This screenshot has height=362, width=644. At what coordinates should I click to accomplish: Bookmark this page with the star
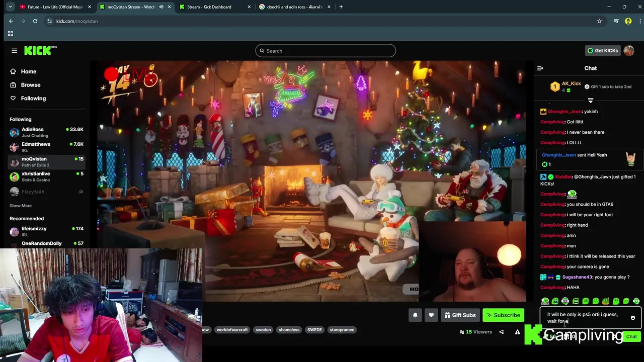pyautogui.click(x=599, y=21)
